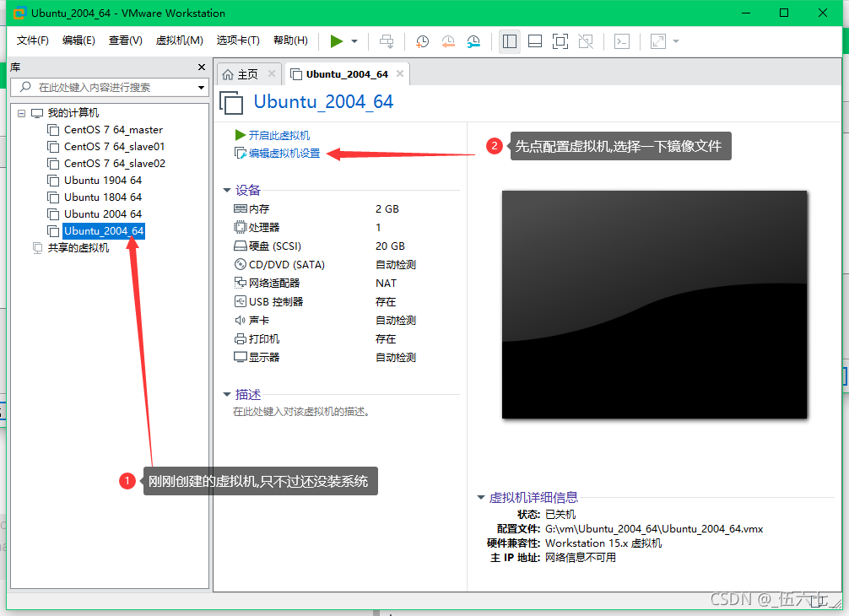Open the power options dropdown arrow
Viewport: 849px width, 616px height.
354,41
